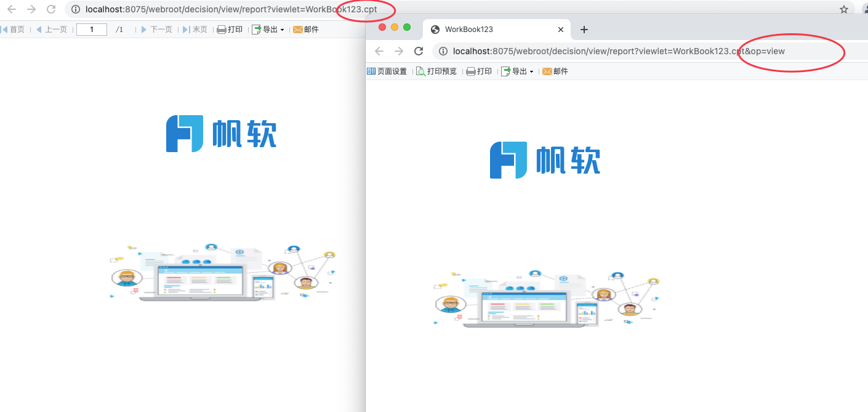
Task: Go back in the rear browser window
Action: (12, 10)
